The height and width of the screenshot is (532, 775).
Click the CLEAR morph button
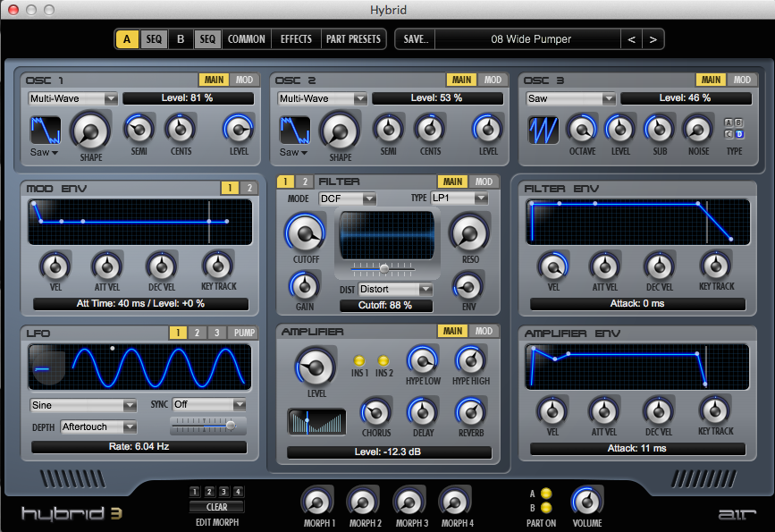216,507
